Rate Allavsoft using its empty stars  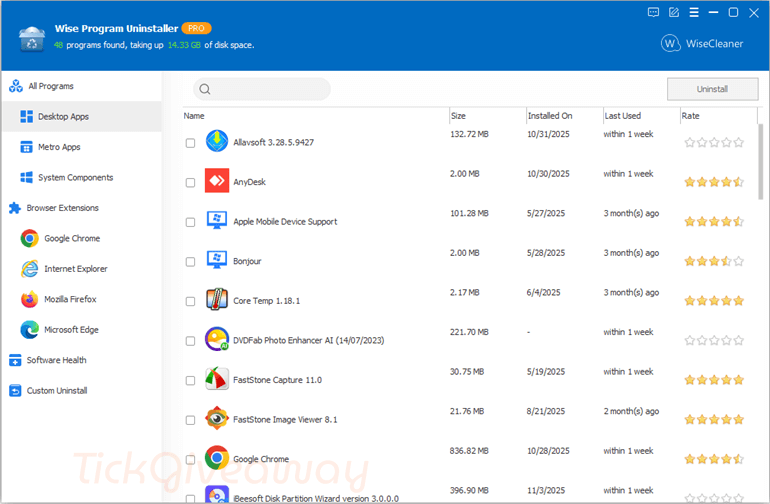pyautogui.click(x=714, y=142)
